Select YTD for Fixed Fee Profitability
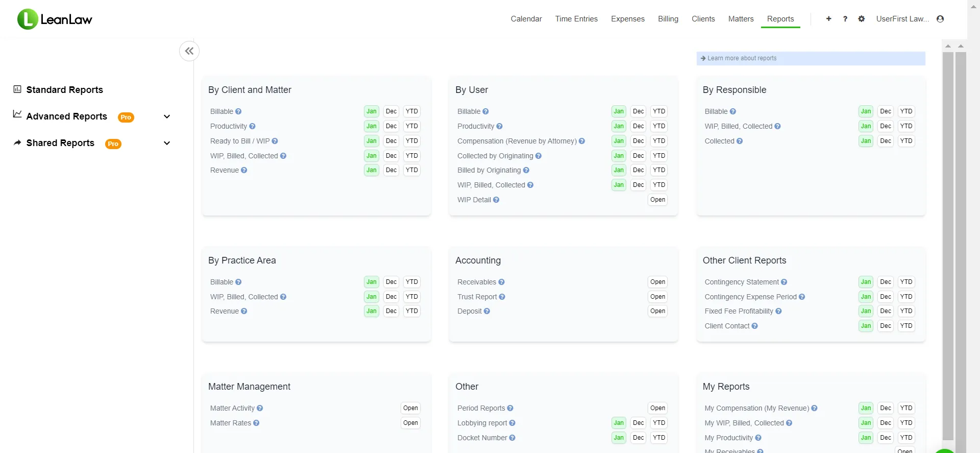 click(906, 311)
